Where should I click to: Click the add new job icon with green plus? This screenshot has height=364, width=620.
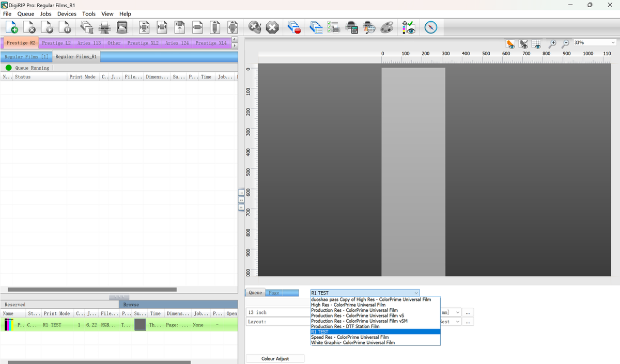point(11,27)
